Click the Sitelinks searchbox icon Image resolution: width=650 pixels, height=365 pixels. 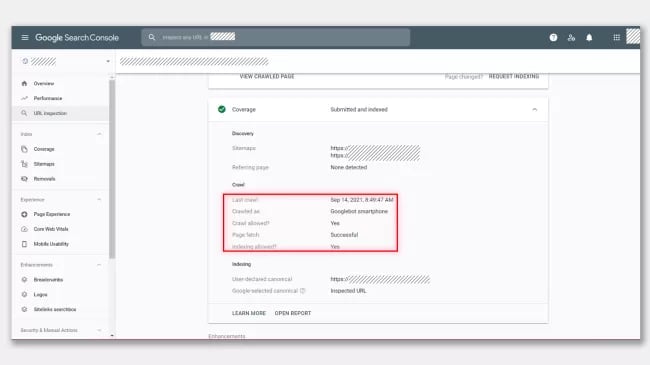[x=24, y=309]
